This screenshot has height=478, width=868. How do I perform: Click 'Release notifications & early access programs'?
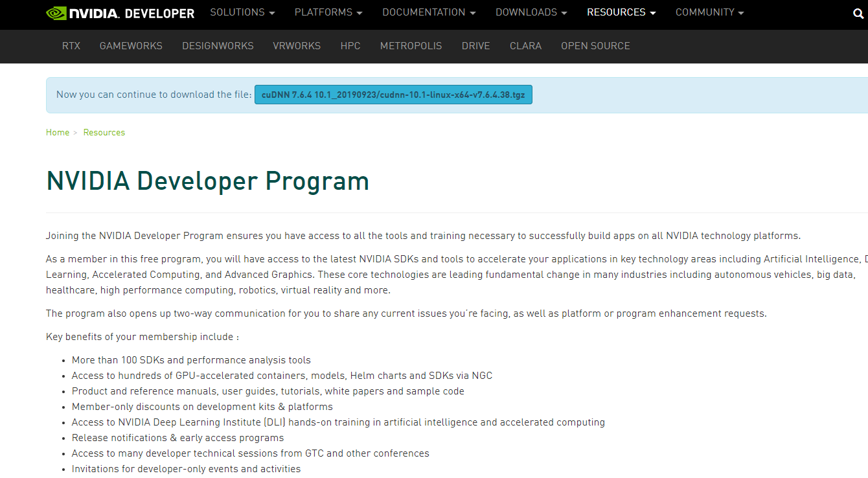click(177, 438)
